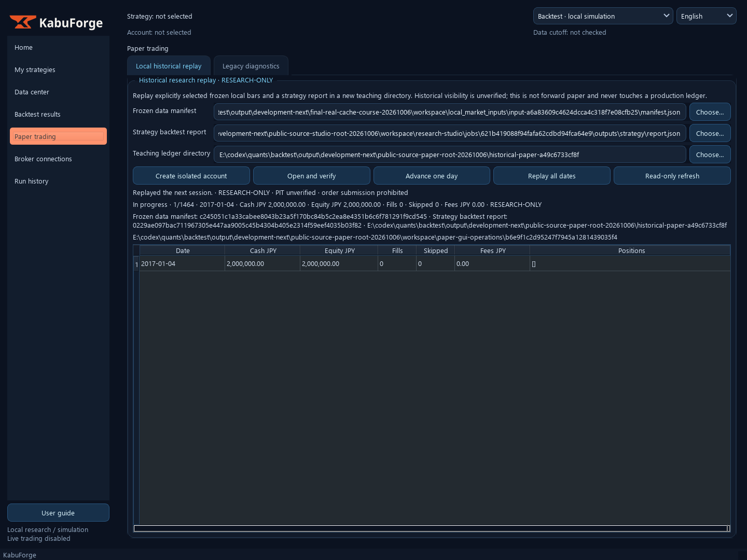The height and width of the screenshot is (560, 747).
Task: Click 'Data cutoff: not checked' text
Action: [x=570, y=32]
